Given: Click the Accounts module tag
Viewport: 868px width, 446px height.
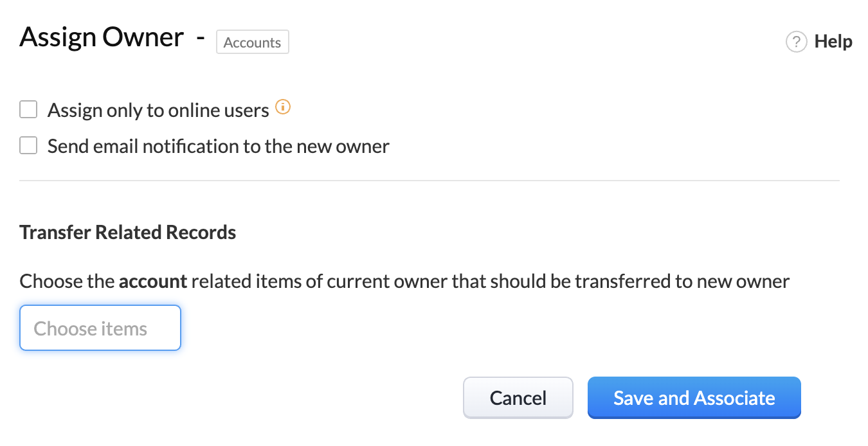Looking at the screenshot, I should (x=253, y=42).
